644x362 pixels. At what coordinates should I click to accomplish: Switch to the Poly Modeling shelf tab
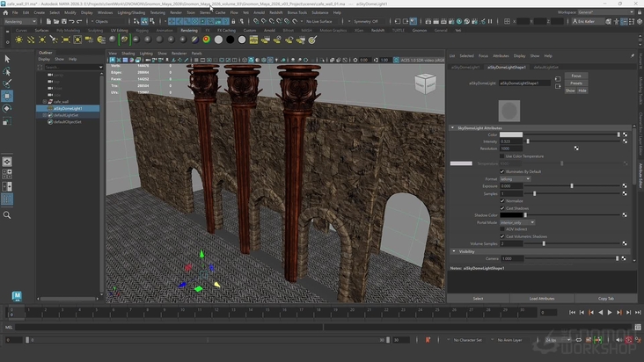(x=68, y=30)
